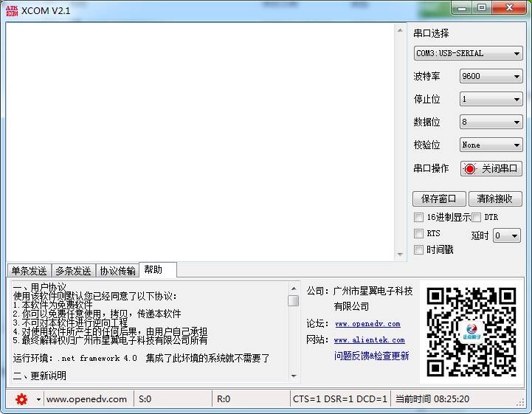Open the www.openedv.com forum link

click(367, 324)
